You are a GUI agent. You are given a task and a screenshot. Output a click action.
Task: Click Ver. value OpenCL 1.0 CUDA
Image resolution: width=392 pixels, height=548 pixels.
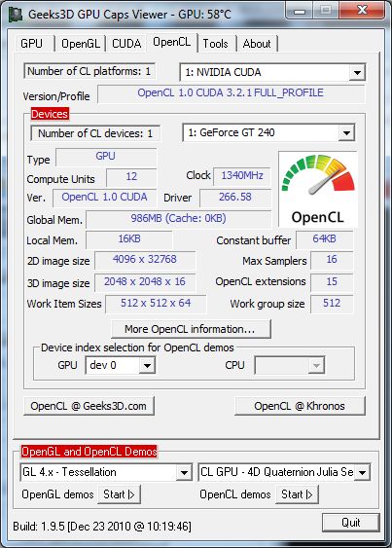104,198
